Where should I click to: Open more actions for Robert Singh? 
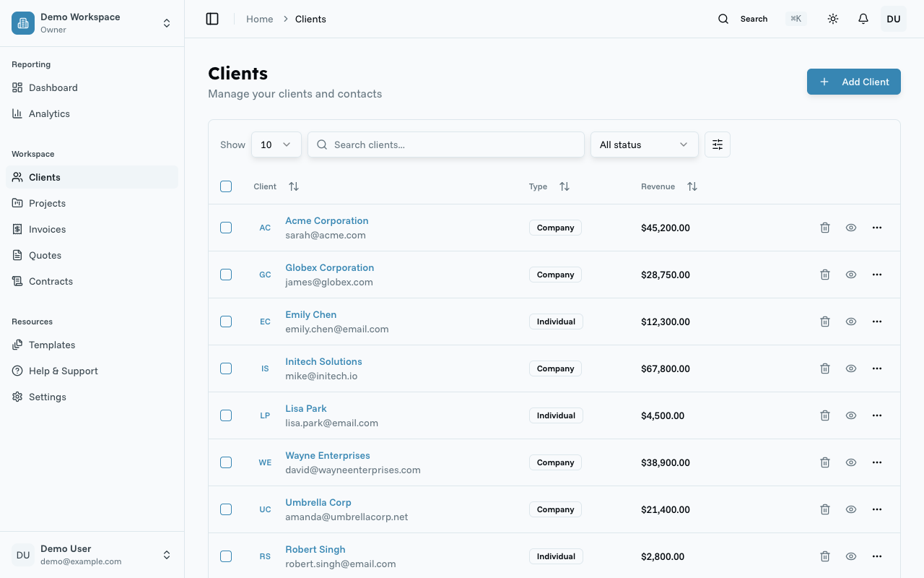pos(877,556)
